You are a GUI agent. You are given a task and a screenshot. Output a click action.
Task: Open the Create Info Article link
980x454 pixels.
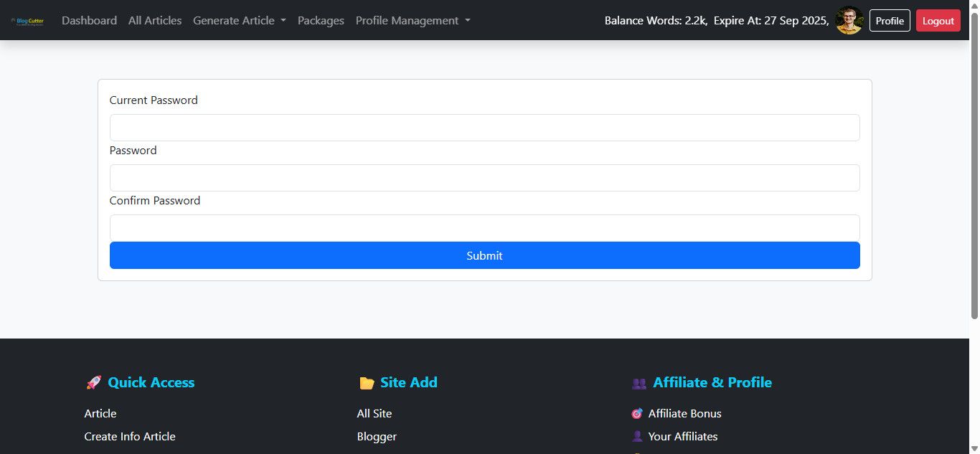[130, 437]
